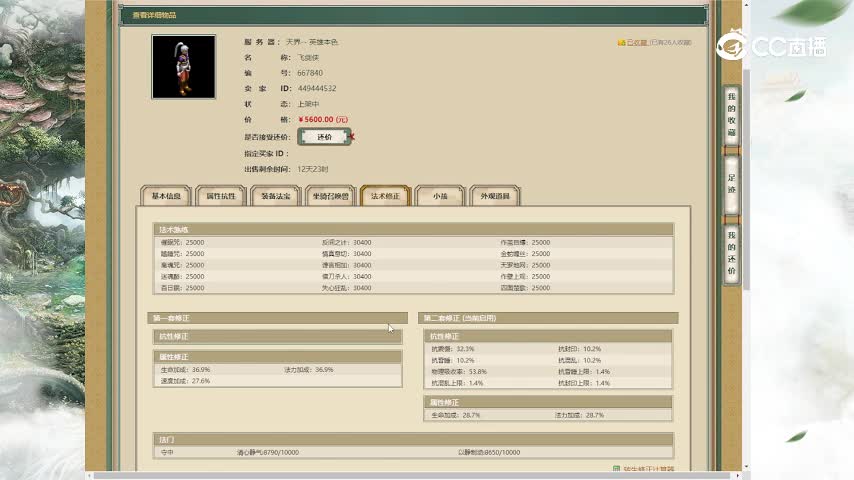
Task: Open 足迹 side panel button
Action: tap(731, 183)
